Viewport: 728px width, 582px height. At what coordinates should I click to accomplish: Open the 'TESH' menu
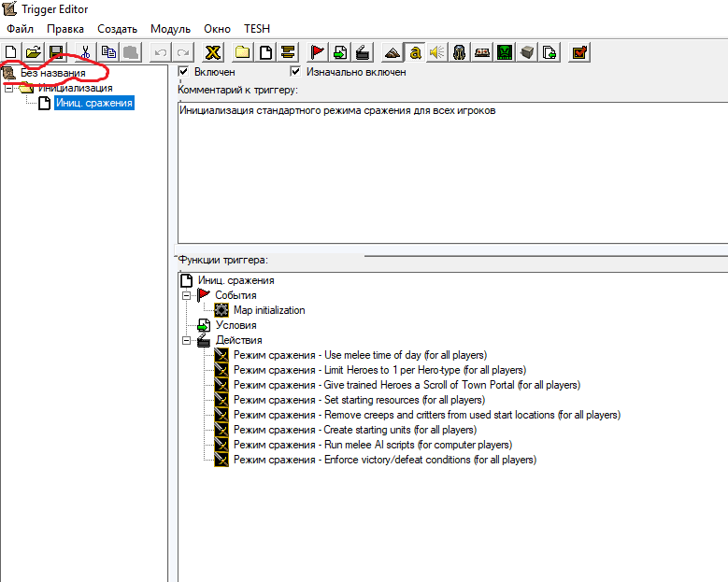pyautogui.click(x=257, y=29)
